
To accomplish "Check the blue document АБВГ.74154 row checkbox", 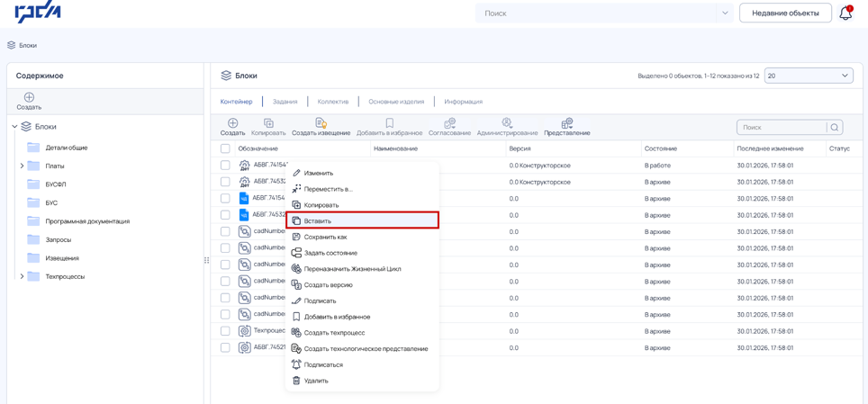I will (x=225, y=198).
